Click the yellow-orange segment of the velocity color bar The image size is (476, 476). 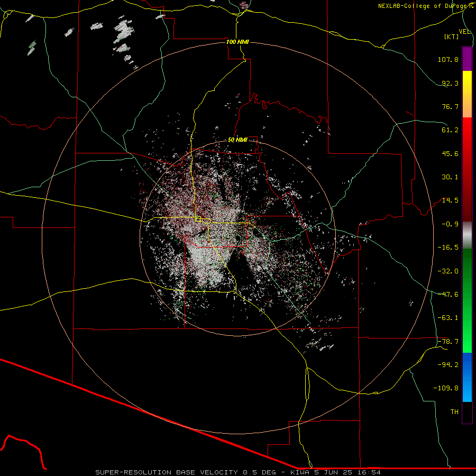(x=467, y=94)
